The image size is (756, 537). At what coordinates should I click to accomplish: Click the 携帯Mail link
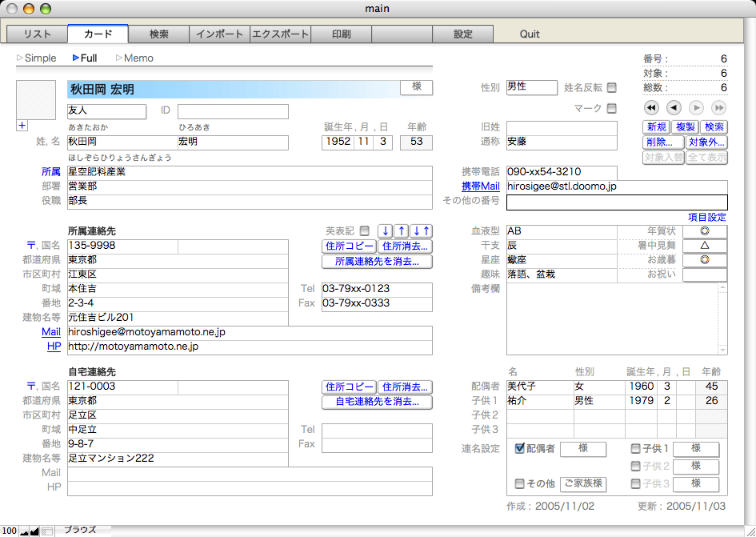click(x=481, y=186)
